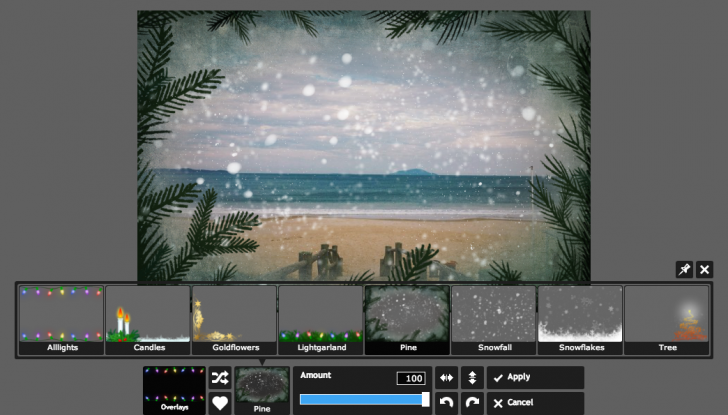
Task: Choose the Candles overlay thumbnail
Action: point(148,320)
